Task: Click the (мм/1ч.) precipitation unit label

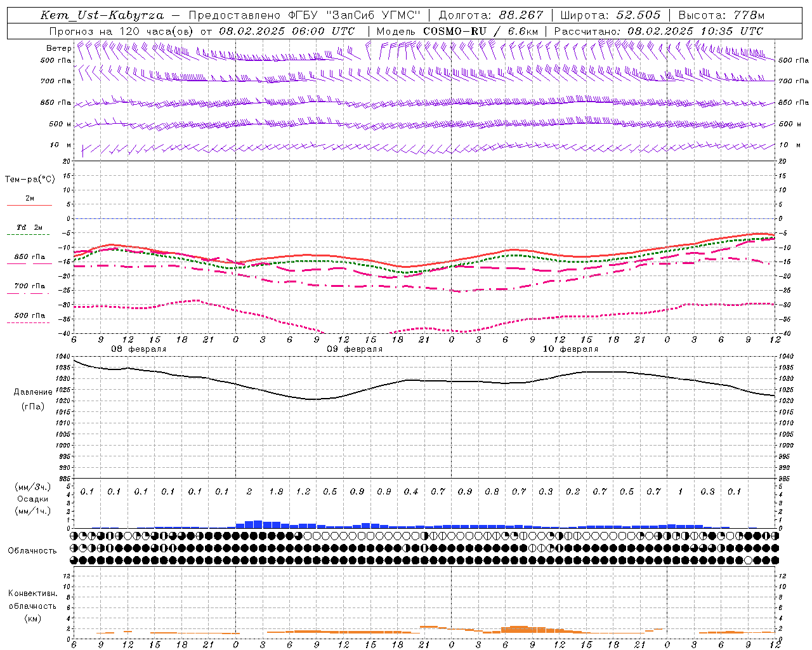Action: pos(32,511)
